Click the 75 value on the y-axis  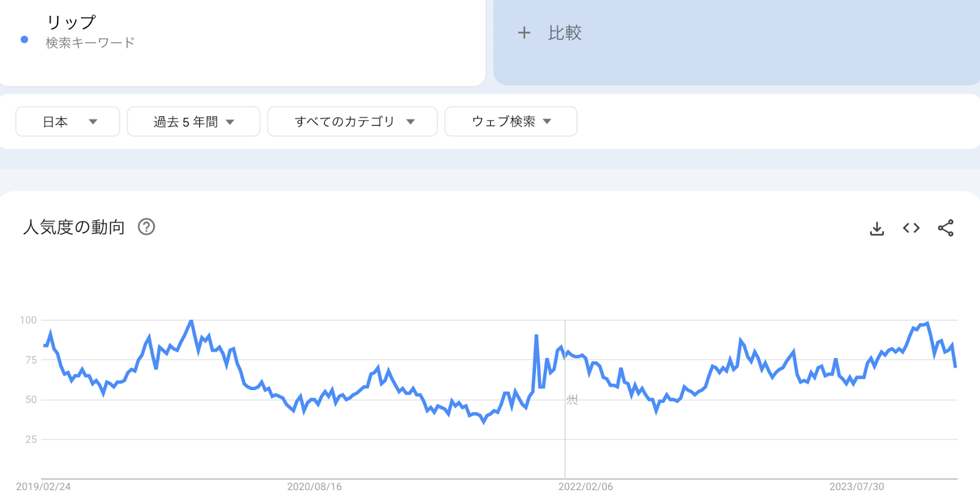[31, 360]
